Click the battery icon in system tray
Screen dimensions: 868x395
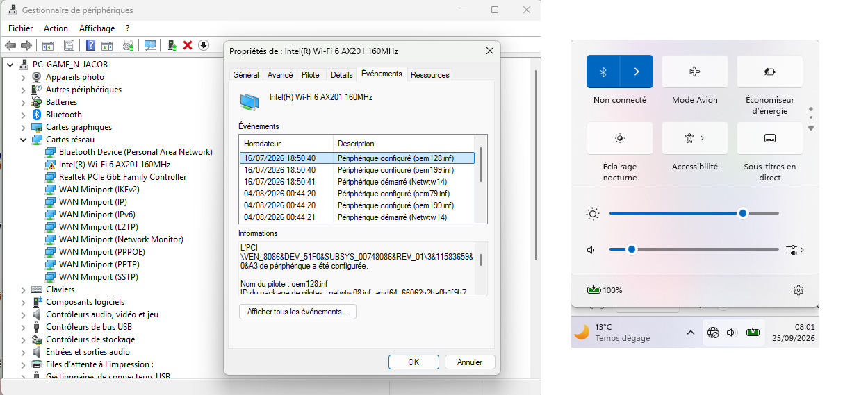pos(753,333)
